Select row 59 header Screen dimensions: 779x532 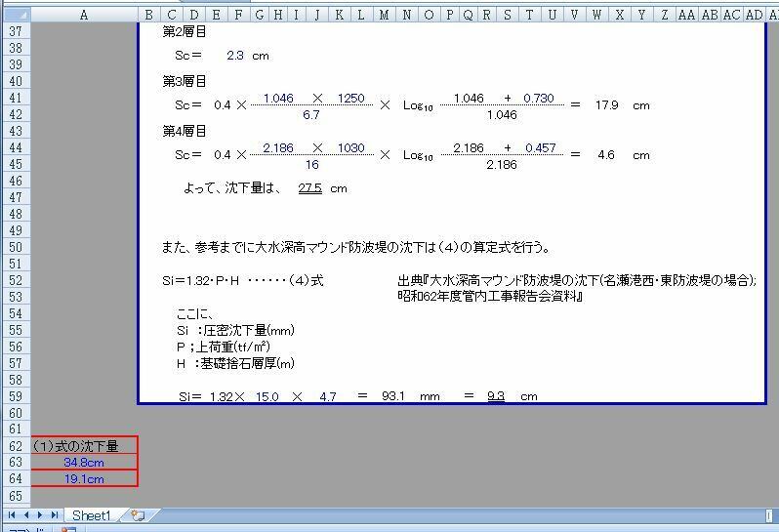click(16, 396)
